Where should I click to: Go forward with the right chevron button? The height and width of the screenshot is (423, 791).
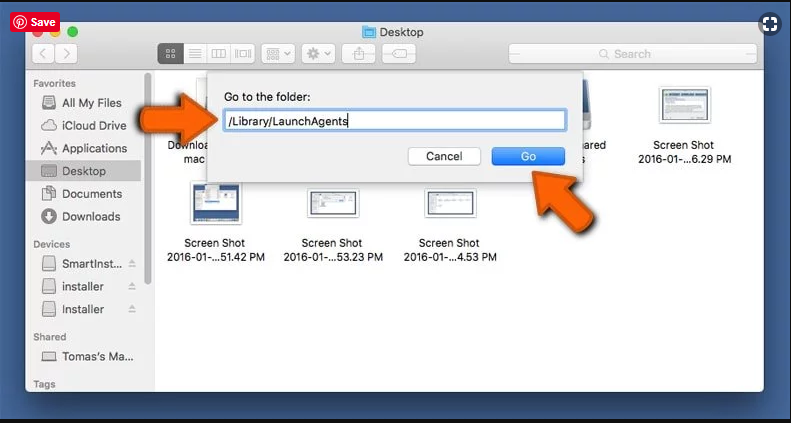[x=66, y=53]
